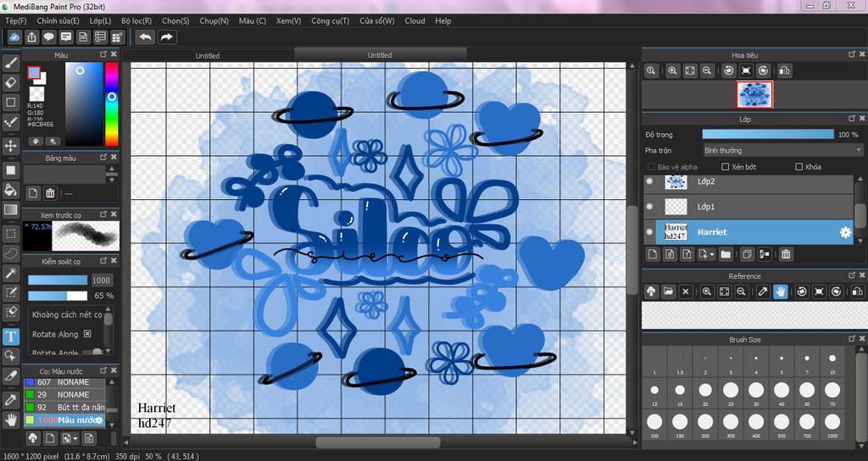Select the Bucket fill tool
This screenshot has height=461, width=868.
10,190
